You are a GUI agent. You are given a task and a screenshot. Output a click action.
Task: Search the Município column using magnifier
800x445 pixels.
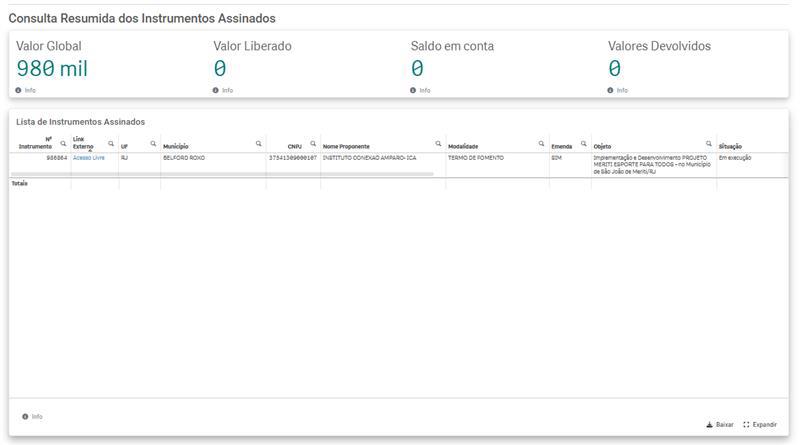tap(258, 143)
